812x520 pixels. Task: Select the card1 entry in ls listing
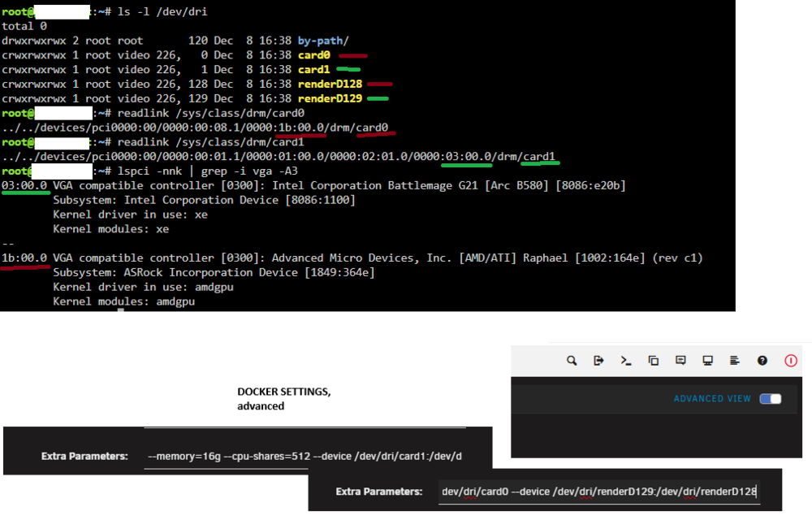point(313,69)
